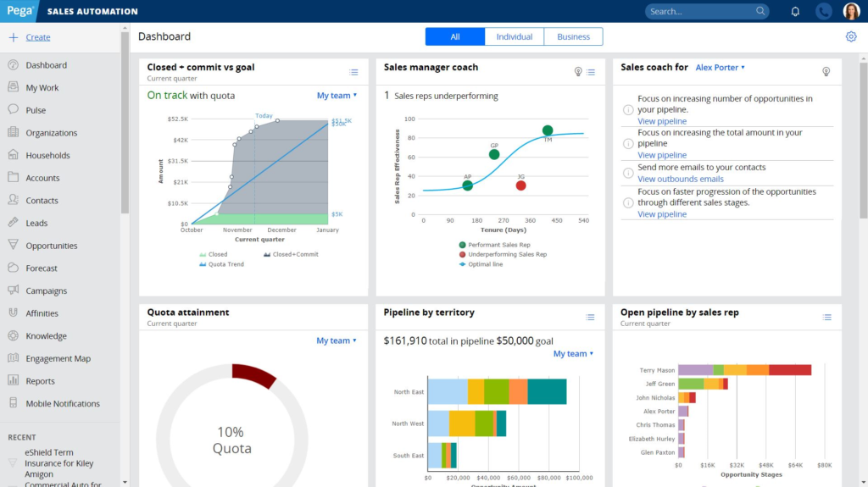Click the Opportunities funnel icon
The image size is (868, 487).
[14, 245]
